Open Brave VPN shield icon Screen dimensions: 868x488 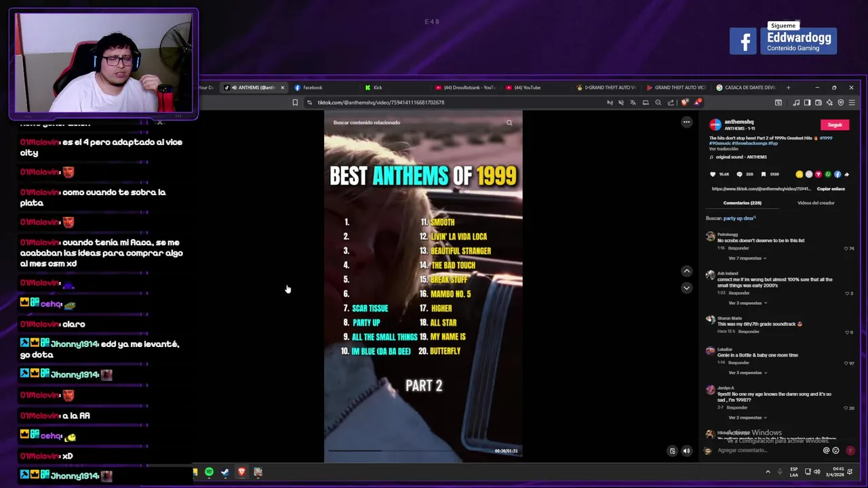pyautogui.click(x=841, y=102)
